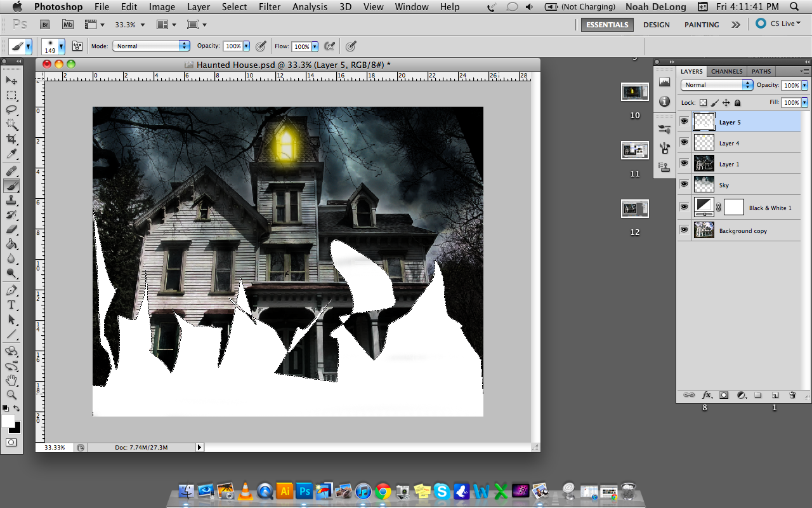Select the Blur tool
Screen dimensions: 812x508
click(11, 258)
